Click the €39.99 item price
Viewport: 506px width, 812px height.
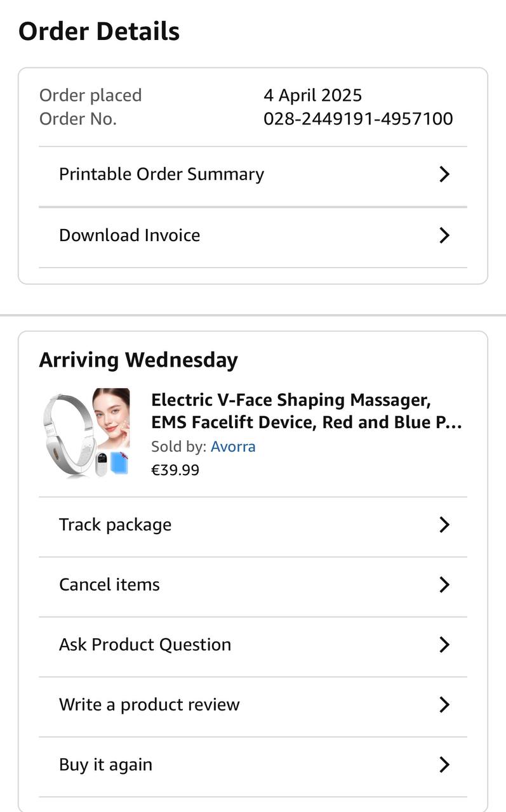pyautogui.click(x=175, y=470)
